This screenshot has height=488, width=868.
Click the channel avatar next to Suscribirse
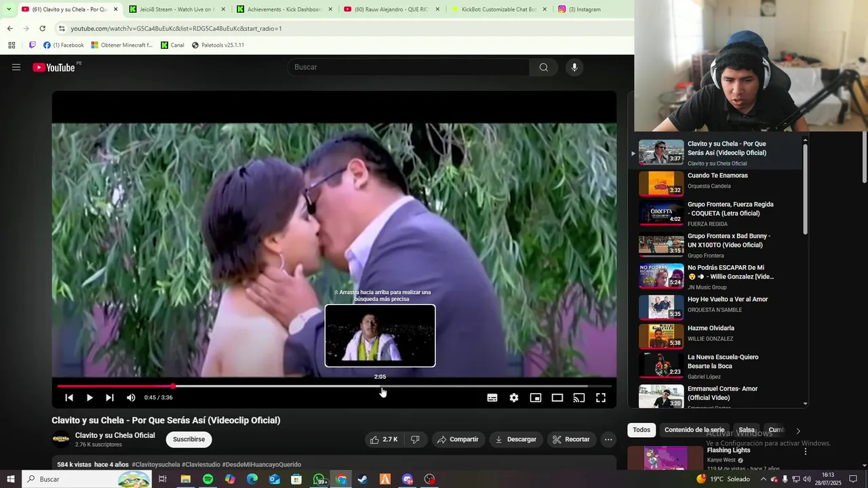click(61, 439)
